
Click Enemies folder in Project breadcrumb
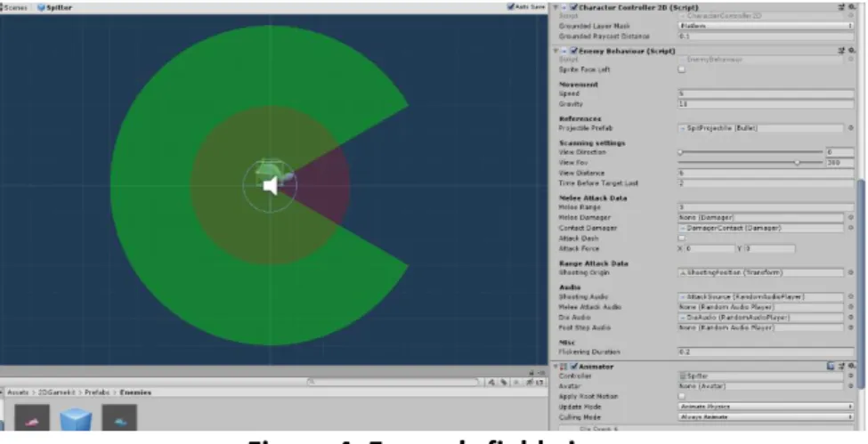pos(135,392)
